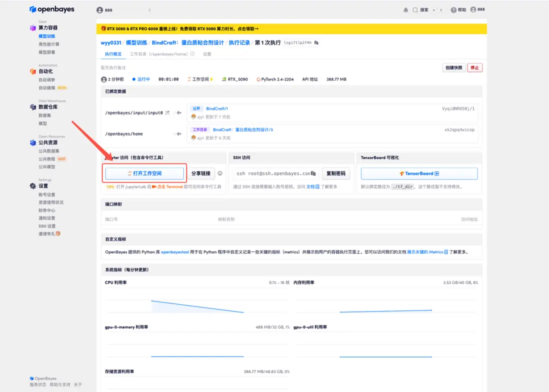Click the RTX_5090 GPU icon
Screen dimensions: 549x392
[x=223, y=79]
